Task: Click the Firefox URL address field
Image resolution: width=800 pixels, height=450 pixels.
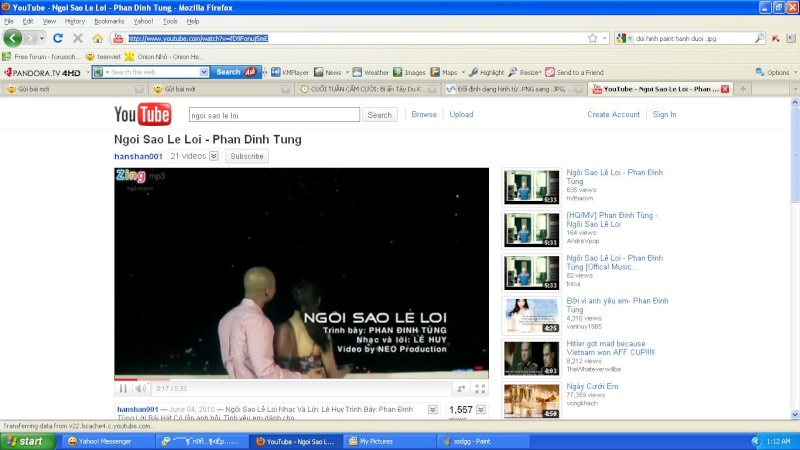Action: pyautogui.click(x=355, y=38)
